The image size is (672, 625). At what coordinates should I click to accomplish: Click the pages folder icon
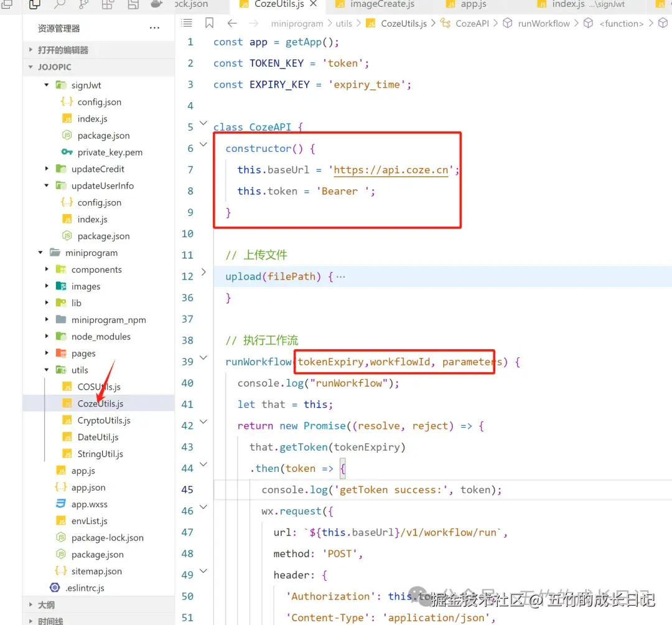click(x=61, y=353)
